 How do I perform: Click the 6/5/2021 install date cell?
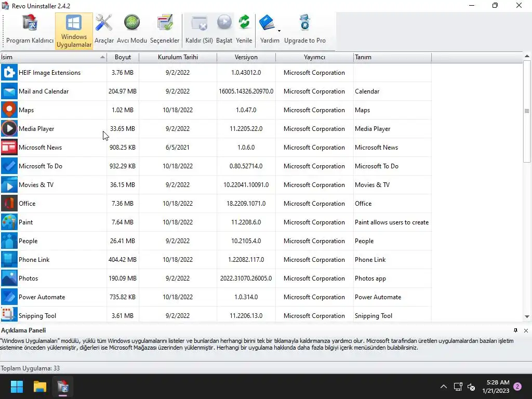178,147
